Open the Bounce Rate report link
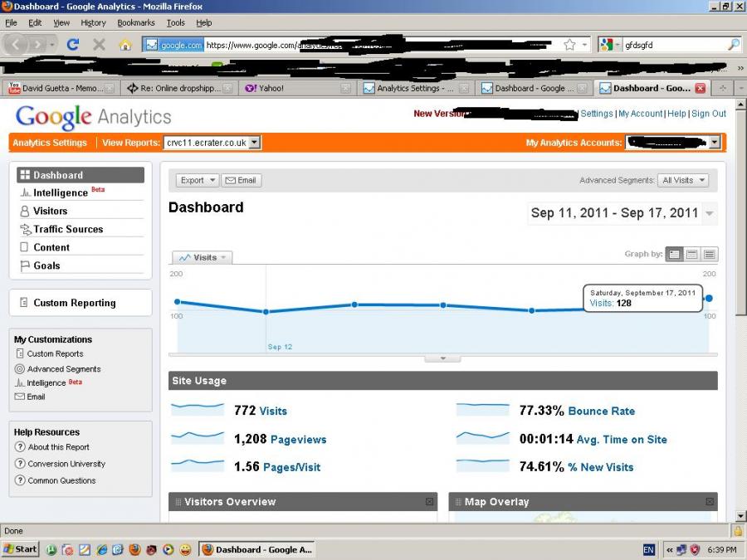The height and width of the screenshot is (560, 747). (x=601, y=411)
